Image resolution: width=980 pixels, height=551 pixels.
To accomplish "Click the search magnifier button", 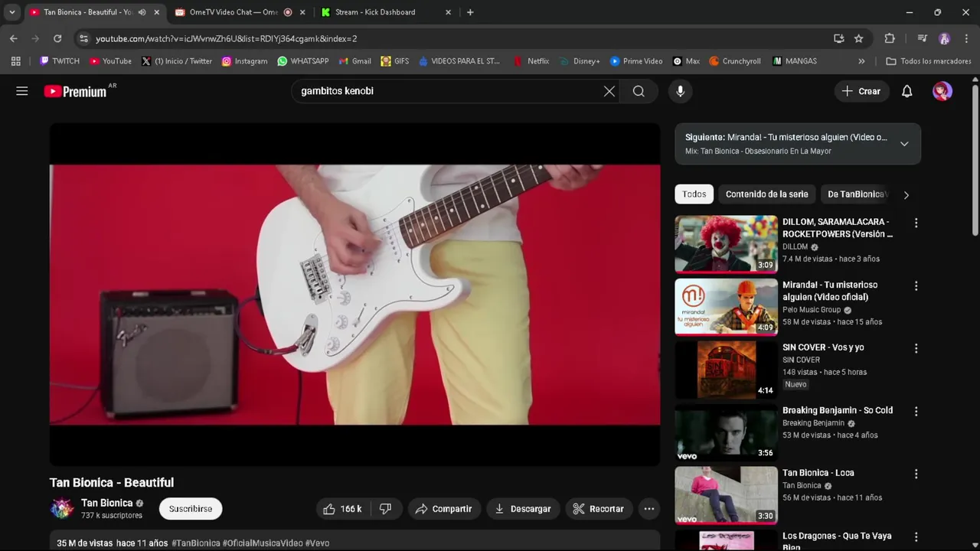I will tap(639, 91).
